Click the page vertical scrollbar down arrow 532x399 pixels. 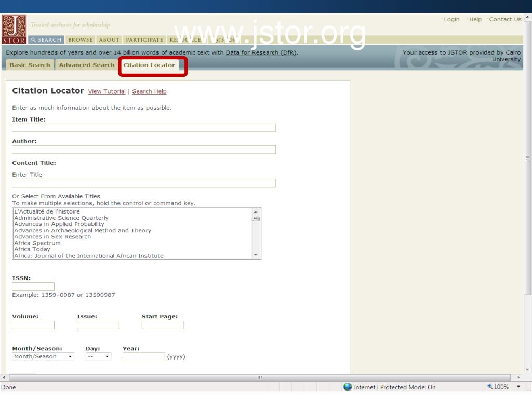pyautogui.click(x=528, y=369)
